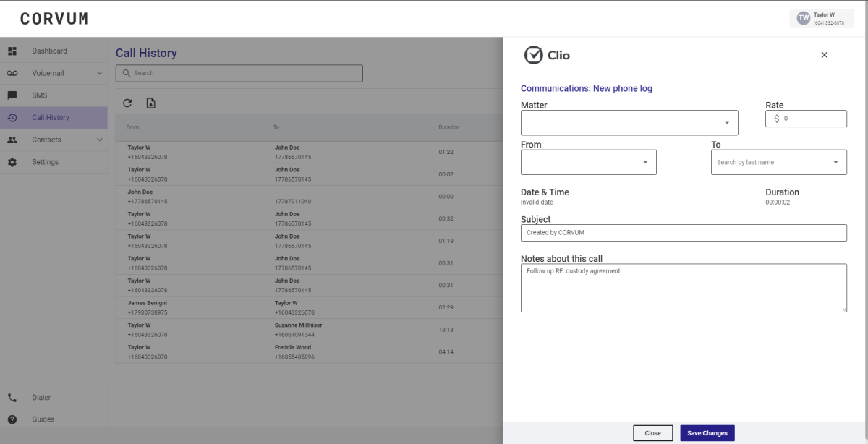Click the Rate input field

point(810,119)
